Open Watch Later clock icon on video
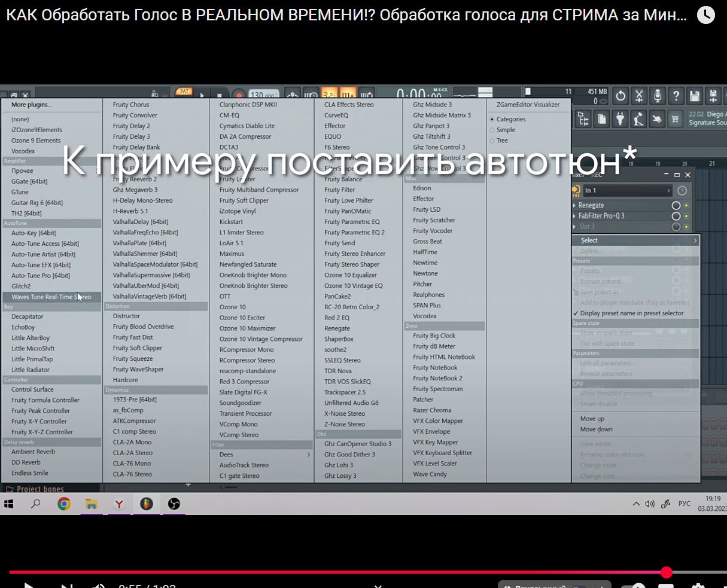The height and width of the screenshot is (588, 727). click(x=706, y=15)
